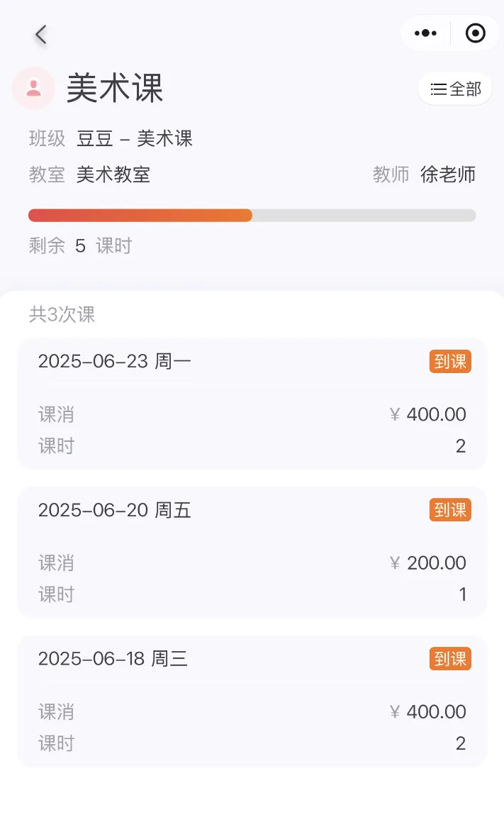Tap the 到课 badge for 2025-06-20
Image resolution: width=504 pixels, height=832 pixels.
450,511
